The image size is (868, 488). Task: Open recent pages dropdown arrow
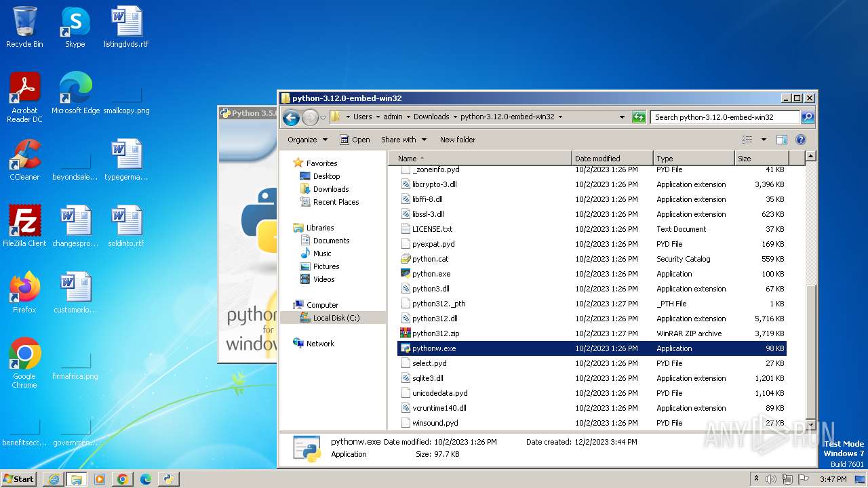(323, 117)
